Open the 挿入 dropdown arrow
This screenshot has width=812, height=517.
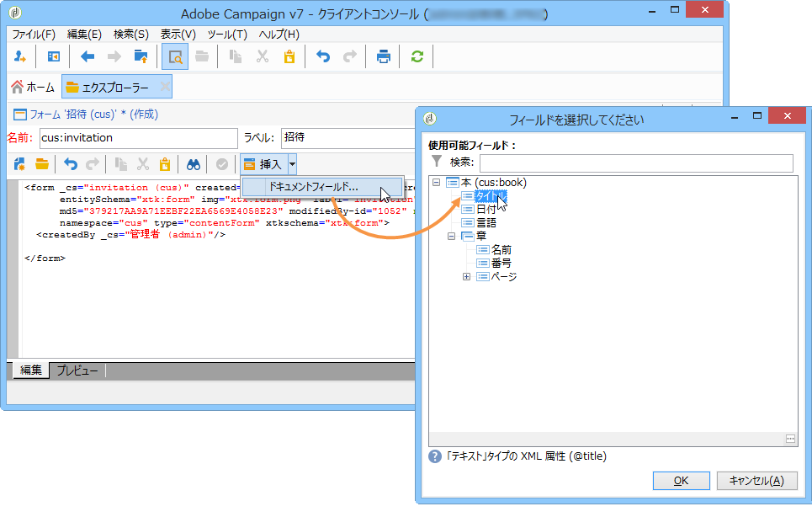click(x=292, y=164)
